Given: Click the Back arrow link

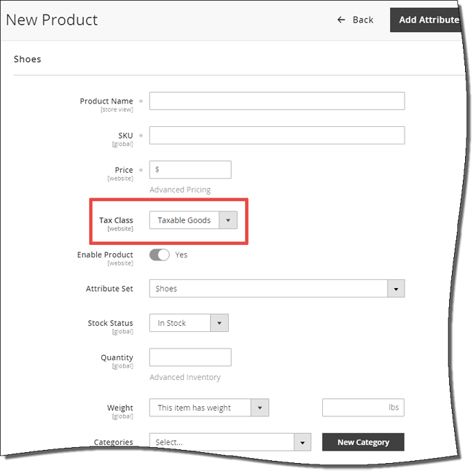Looking at the screenshot, I should (x=355, y=20).
